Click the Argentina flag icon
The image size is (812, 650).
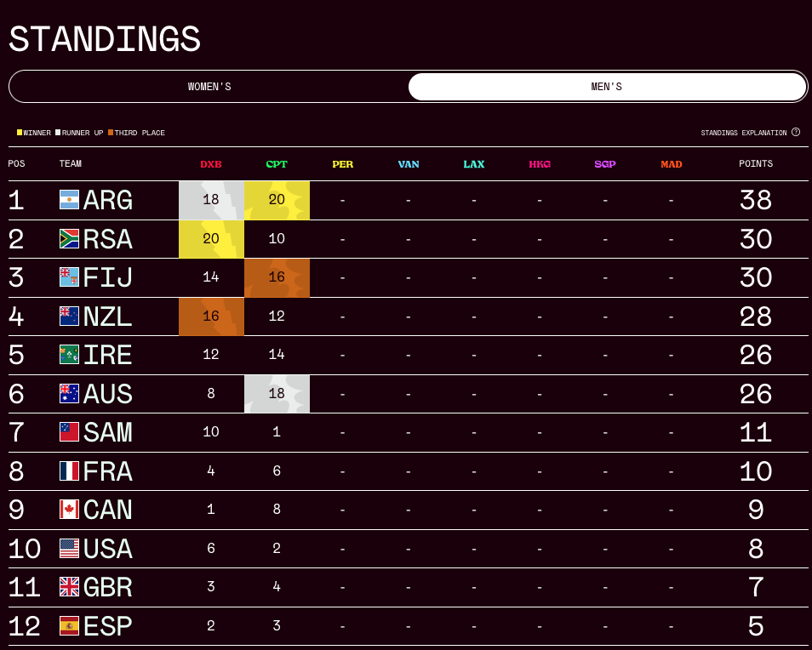click(x=70, y=200)
